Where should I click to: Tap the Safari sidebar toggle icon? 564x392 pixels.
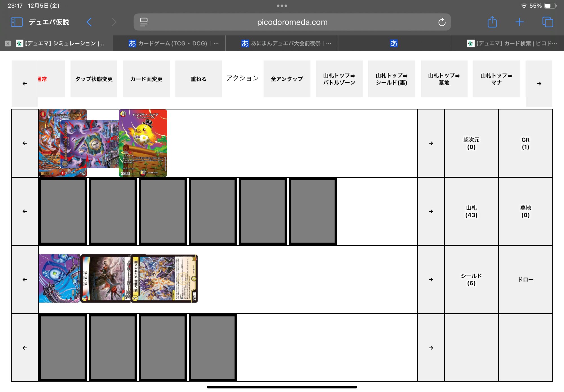[x=16, y=22]
